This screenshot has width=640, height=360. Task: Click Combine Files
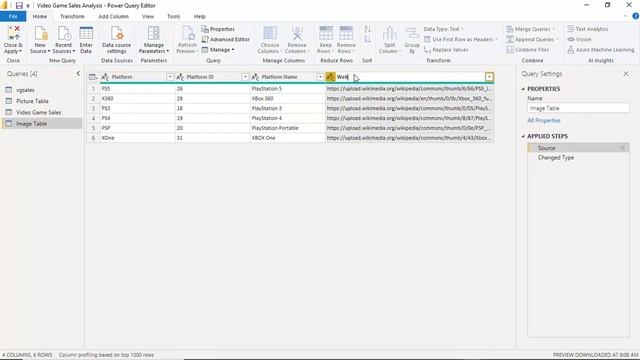pos(528,50)
